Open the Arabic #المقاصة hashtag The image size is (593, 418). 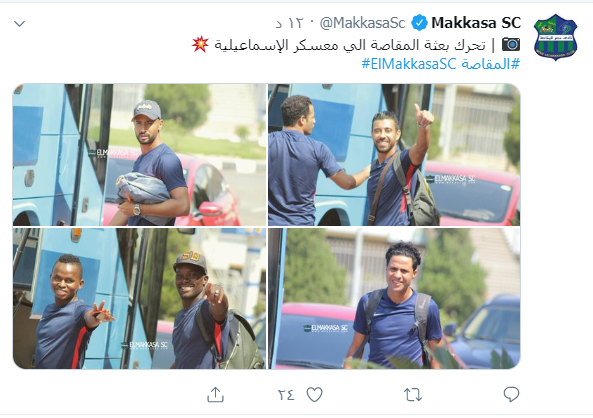click(x=490, y=64)
